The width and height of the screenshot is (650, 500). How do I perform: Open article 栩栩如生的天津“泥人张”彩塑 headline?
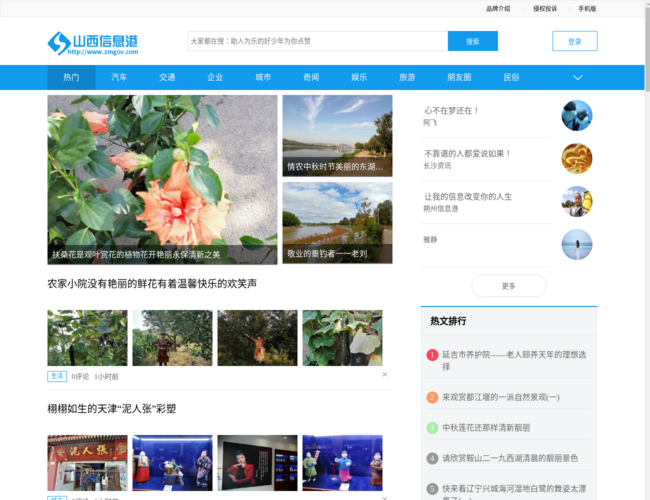pyautogui.click(x=112, y=409)
